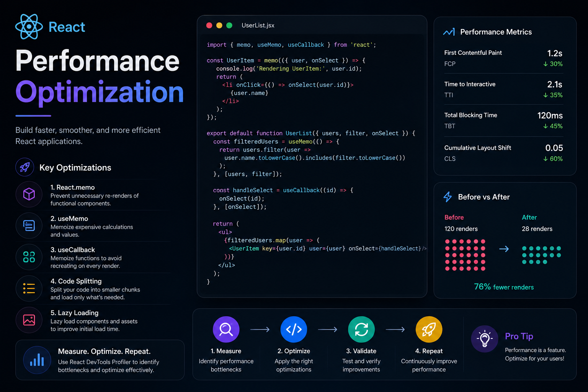Click the '3. useCallback' heading
The height and width of the screenshot is (392, 588).
tap(73, 250)
